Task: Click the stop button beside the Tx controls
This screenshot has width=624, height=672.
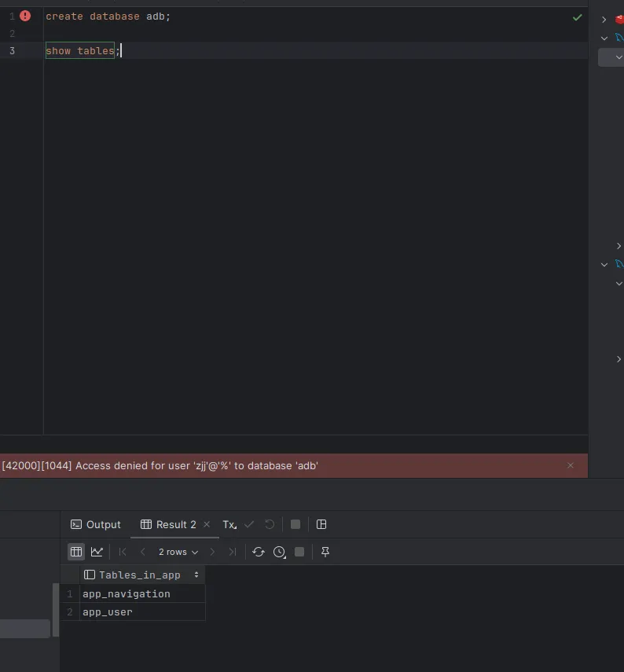Action: tap(295, 524)
